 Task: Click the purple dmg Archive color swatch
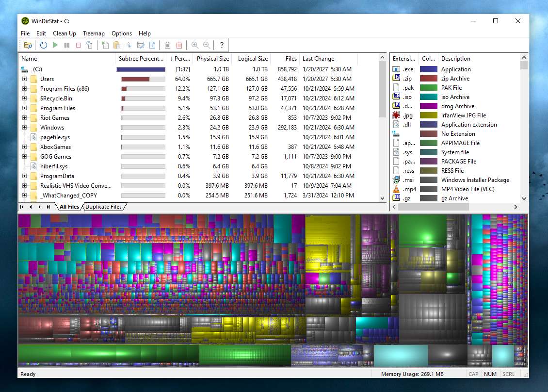tap(429, 106)
